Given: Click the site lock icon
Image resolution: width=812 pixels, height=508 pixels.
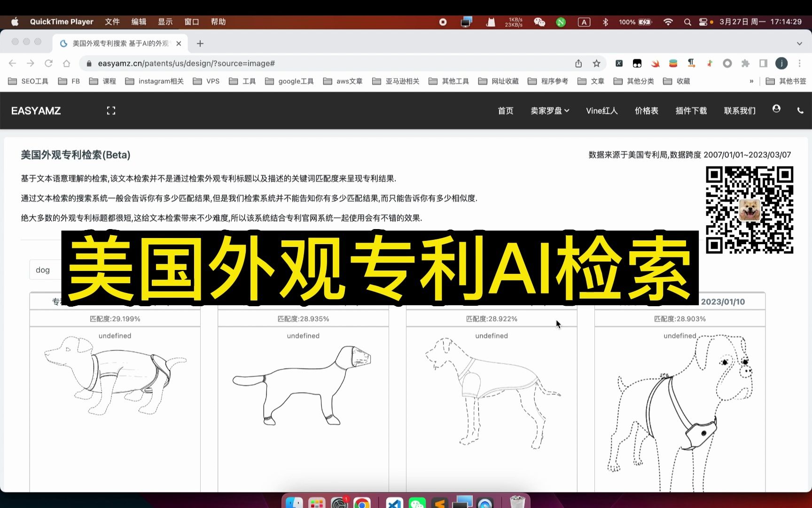Looking at the screenshot, I should point(89,63).
